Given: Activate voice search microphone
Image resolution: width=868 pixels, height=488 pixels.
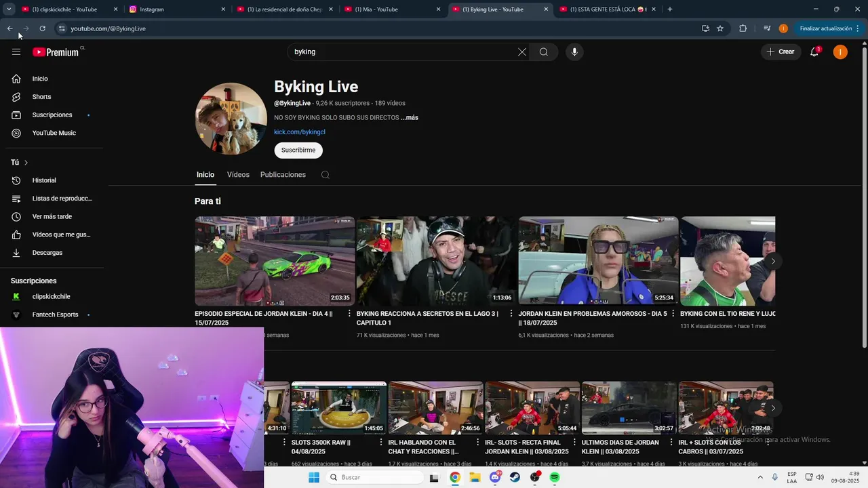Looking at the screenshot, I should (574, 52).
